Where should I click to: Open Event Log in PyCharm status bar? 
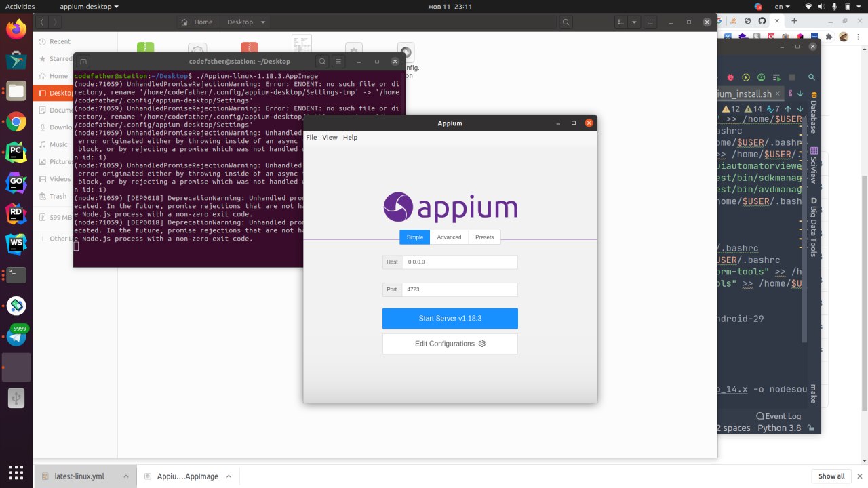coord(778,416)
